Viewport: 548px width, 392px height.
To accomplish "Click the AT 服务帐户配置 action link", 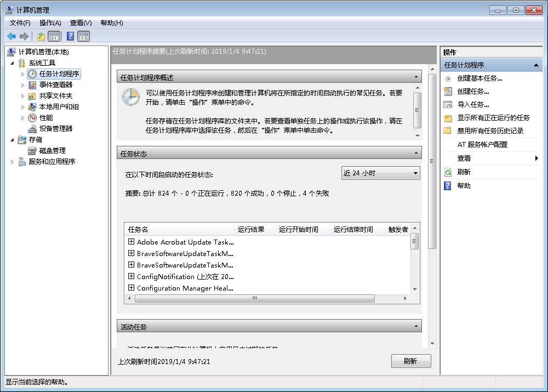I will pos(482,144).
